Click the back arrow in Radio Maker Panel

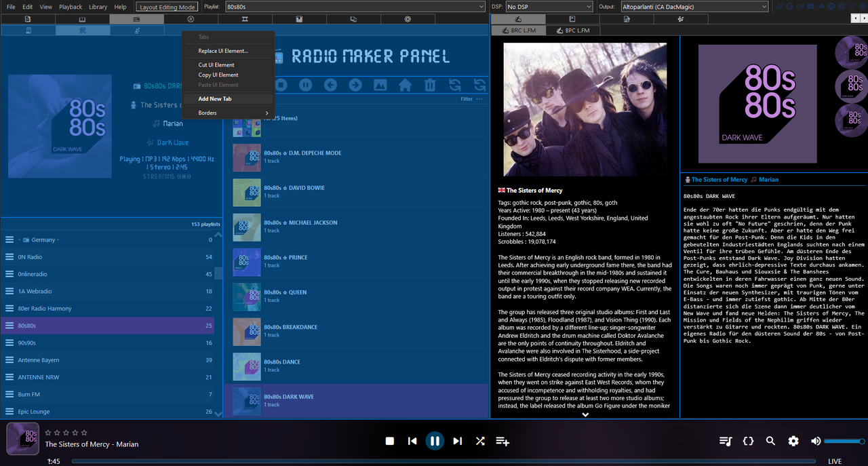click(x=330, y=85)
